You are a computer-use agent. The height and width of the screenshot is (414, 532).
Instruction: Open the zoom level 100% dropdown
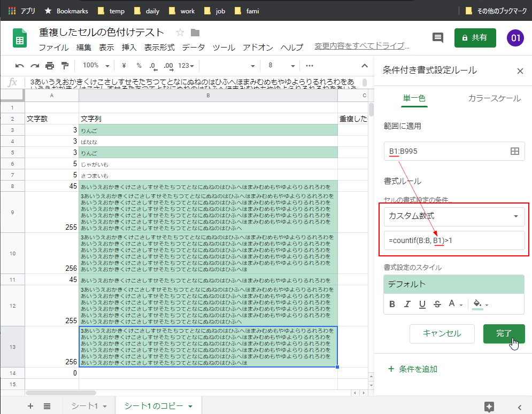click(95, 65)
